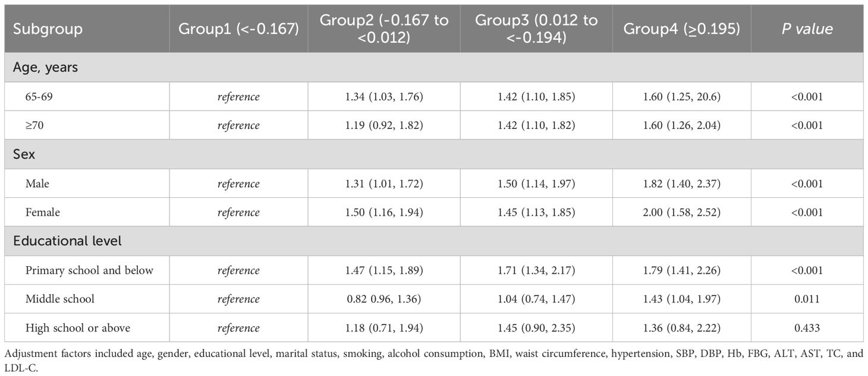
Task: Select the Male row label
Action: pyautogui.click(x=37, y=184)
